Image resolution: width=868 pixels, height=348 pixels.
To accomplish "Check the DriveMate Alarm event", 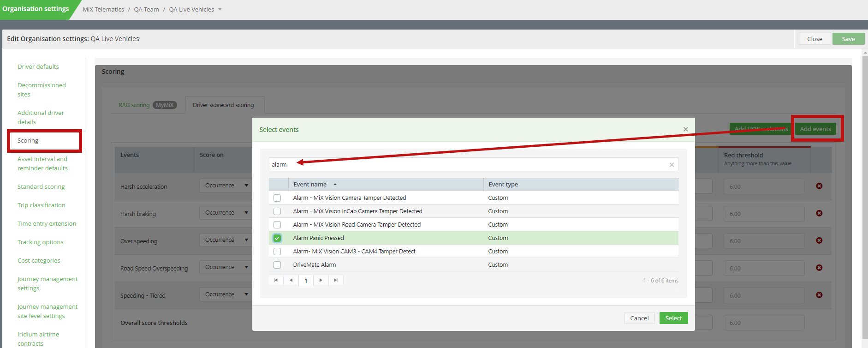I will point(277,265).
